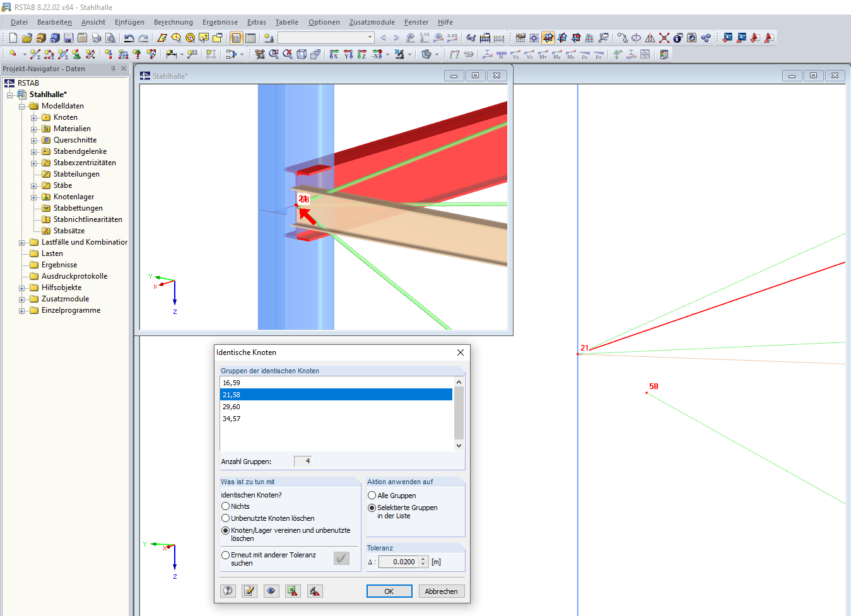Open the Bearbeiten menu
The image size is (851, 616).
point(54,22)
